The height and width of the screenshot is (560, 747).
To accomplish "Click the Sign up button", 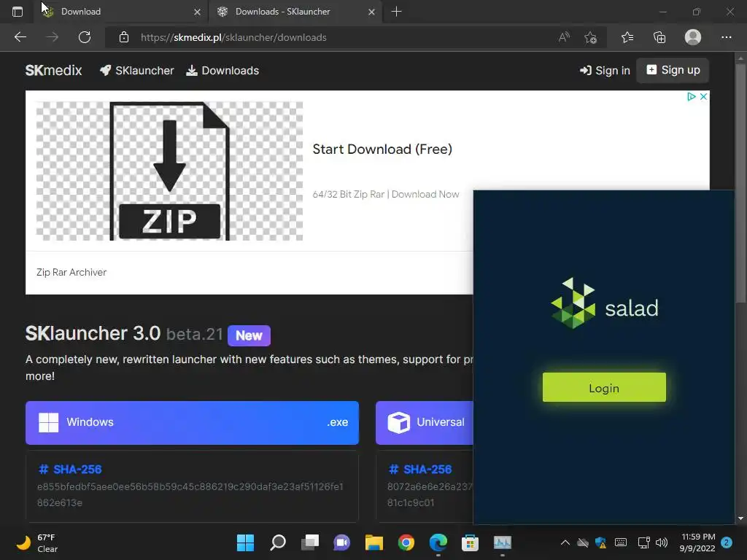I will [673, 71].
